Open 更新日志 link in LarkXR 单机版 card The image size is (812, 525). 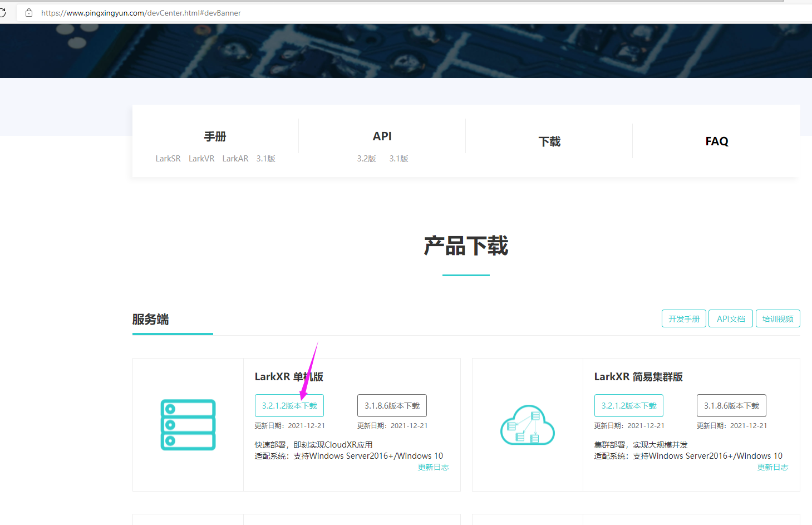[433, 467]
